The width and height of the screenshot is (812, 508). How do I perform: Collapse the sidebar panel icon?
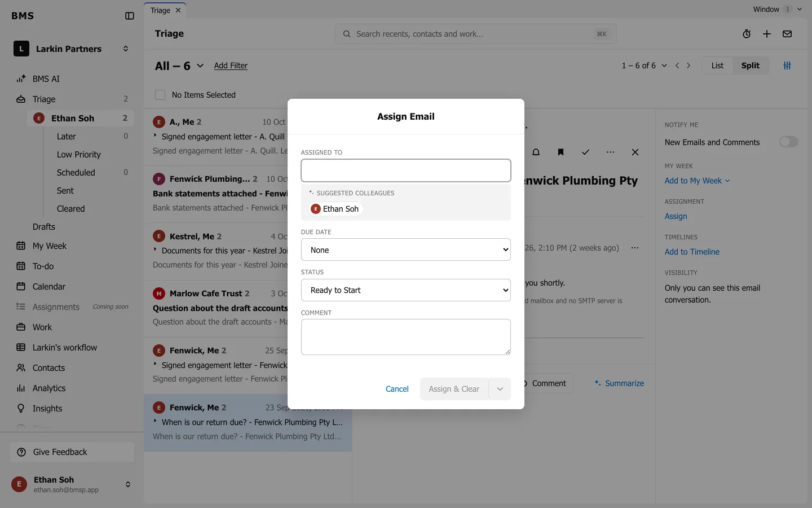[130, 16]
